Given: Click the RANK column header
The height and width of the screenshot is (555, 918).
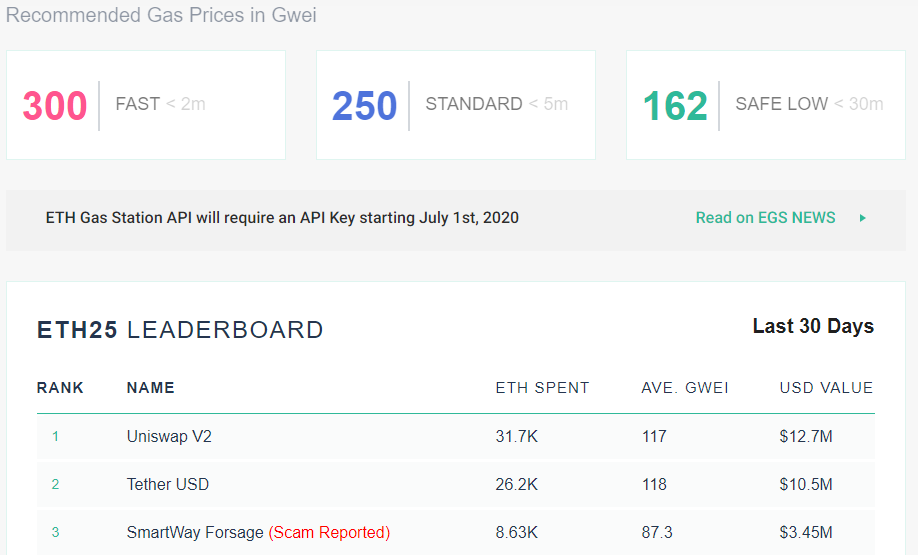Looking at the screenshot, I should click(60, 388).
